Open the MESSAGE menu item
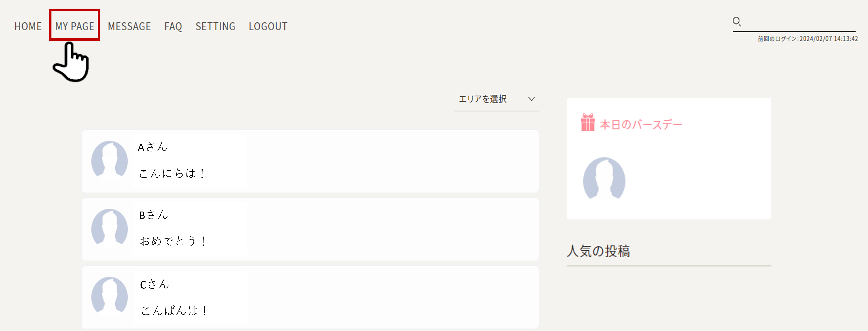This screenshot has width=868, height=331. click(x=129, y=26)
